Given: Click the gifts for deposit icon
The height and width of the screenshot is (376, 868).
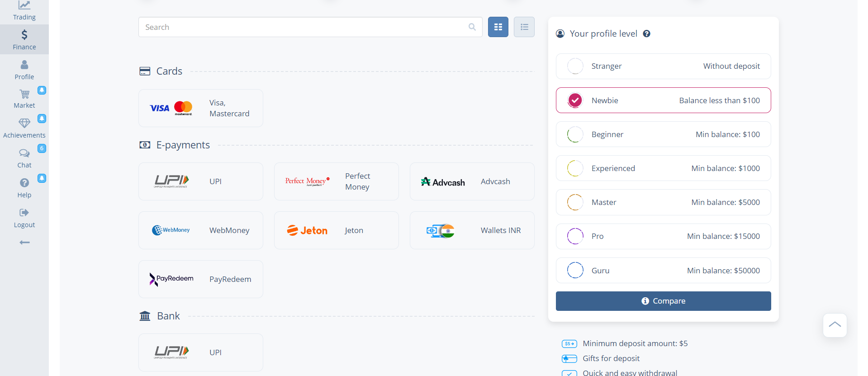Looking at the screenshot, I should tap(569, 359).
